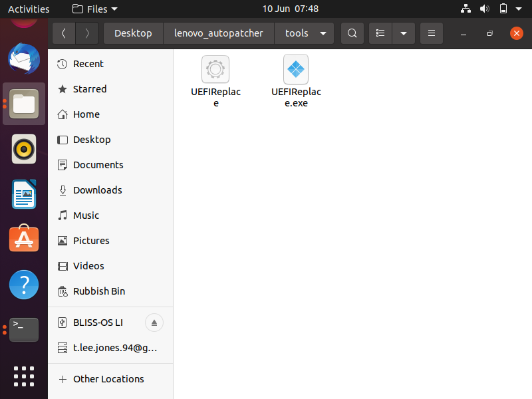Open Starred in the sidebar
Screen dimensions: 532x399
(x=110, y=89)
